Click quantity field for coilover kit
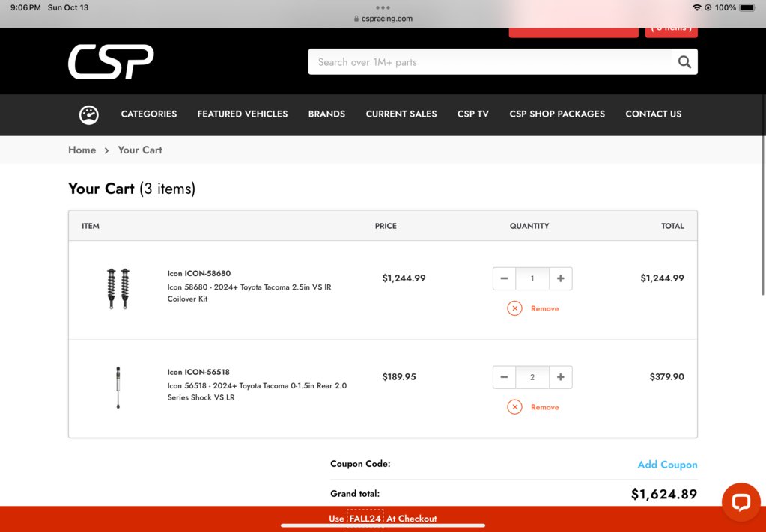The image size is (766, 532). (532, 278)
